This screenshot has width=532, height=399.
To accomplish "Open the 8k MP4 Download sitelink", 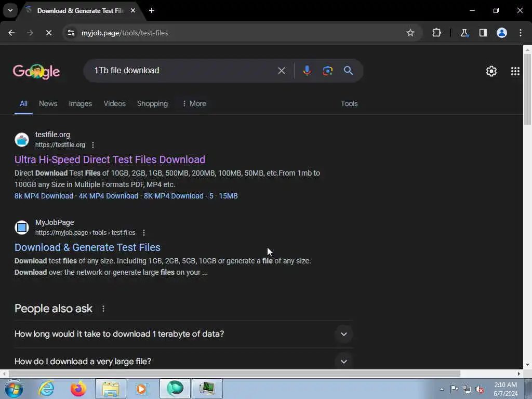I will (44, 196).
